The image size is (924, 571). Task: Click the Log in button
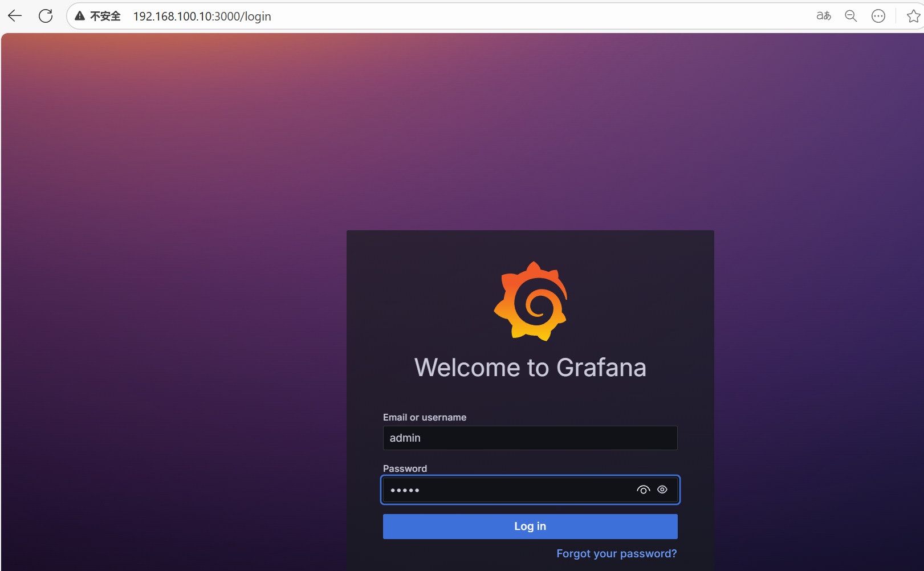coord(530,527)
